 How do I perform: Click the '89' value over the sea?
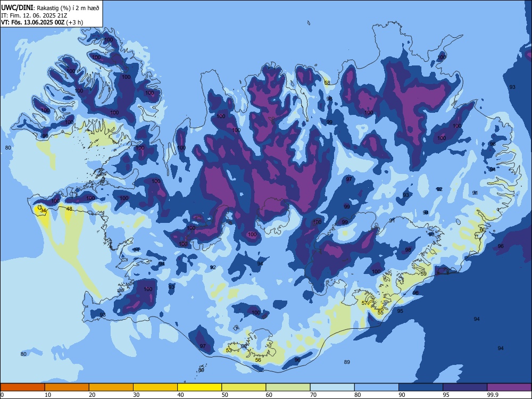(x=347, y=362)
